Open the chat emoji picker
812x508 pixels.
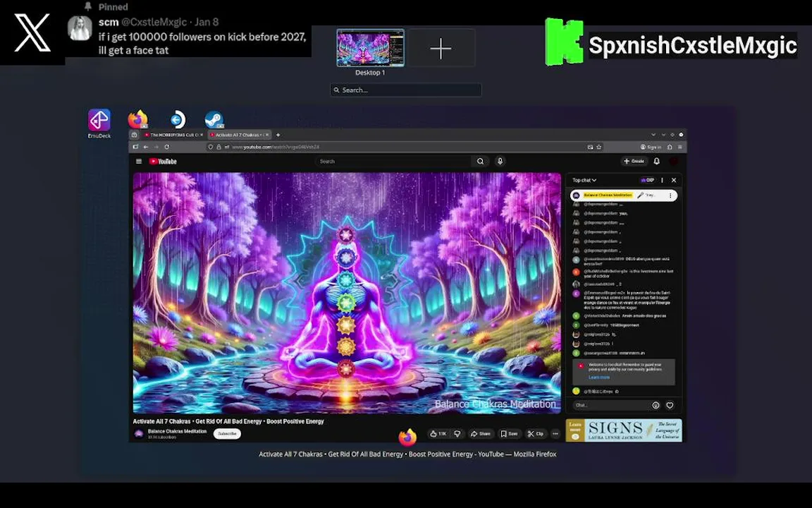point(656,406)
